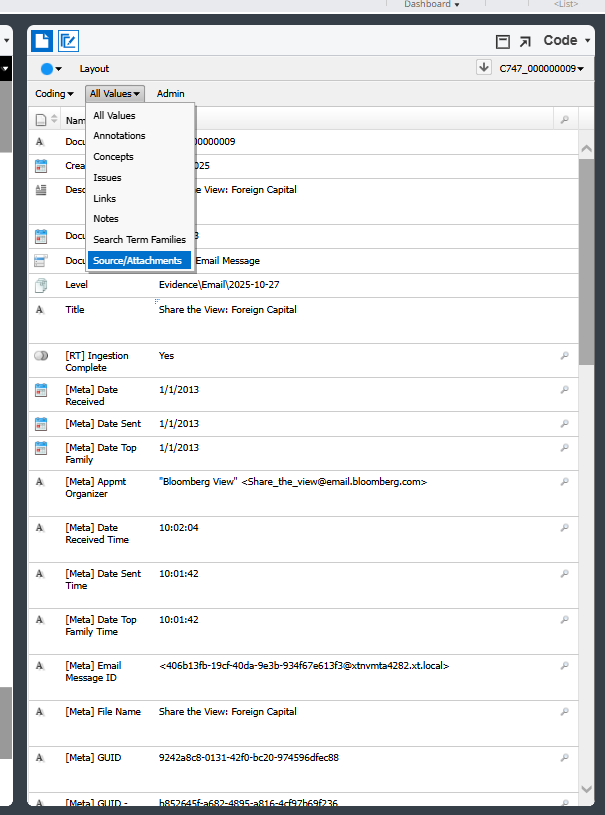Viewport: 605px width, 815px height.
Task: Click the stacked-pages icon beside Level
Action: [x=40, y=284]
